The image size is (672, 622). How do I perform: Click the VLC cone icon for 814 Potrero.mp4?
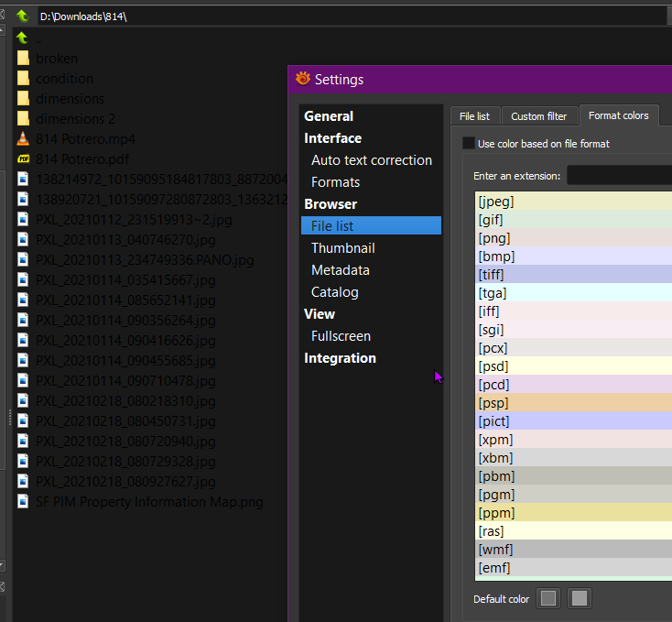23,139
